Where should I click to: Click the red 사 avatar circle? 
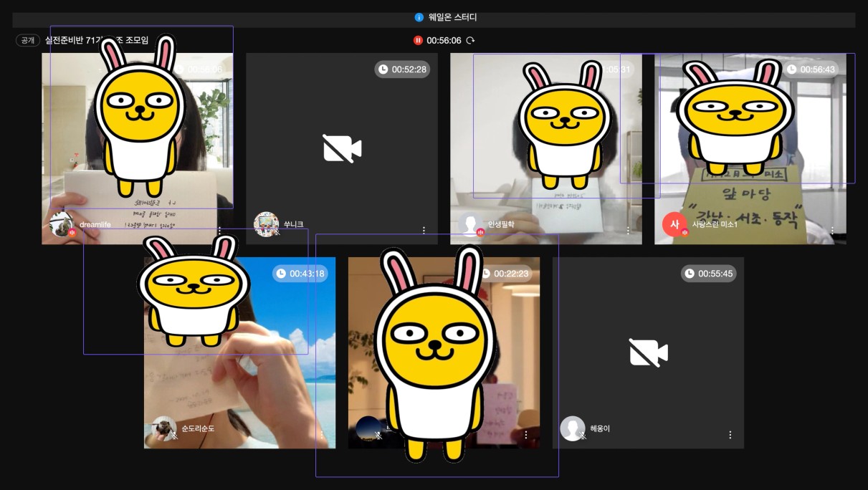(x=674, y=224)
